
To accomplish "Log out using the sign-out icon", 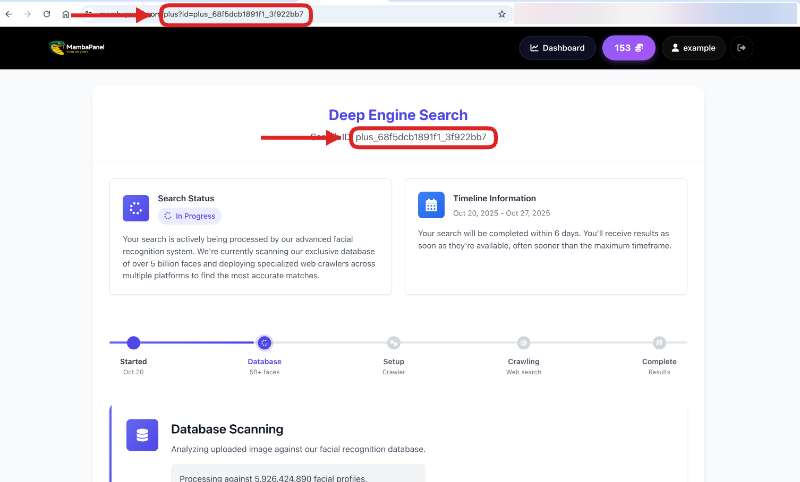I will tap(742, 48).
